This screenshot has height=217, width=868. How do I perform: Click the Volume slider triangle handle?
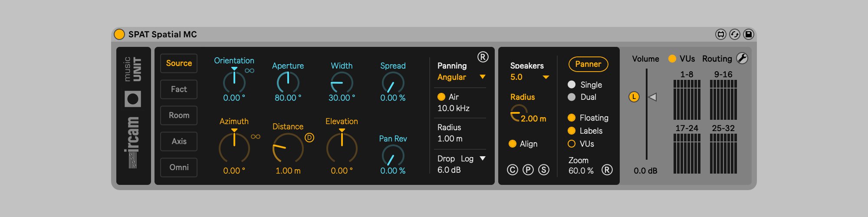(x=652, y=97)
